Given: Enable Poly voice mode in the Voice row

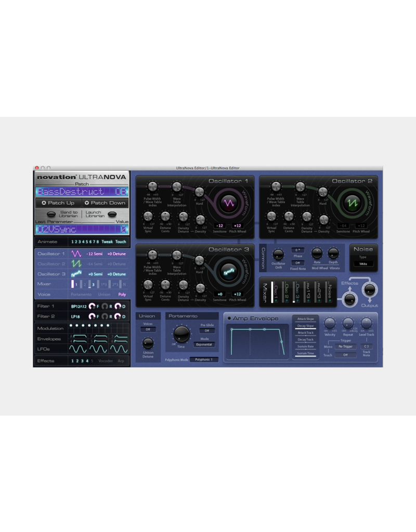Looking at the screenshot, I should click(122, 295).
